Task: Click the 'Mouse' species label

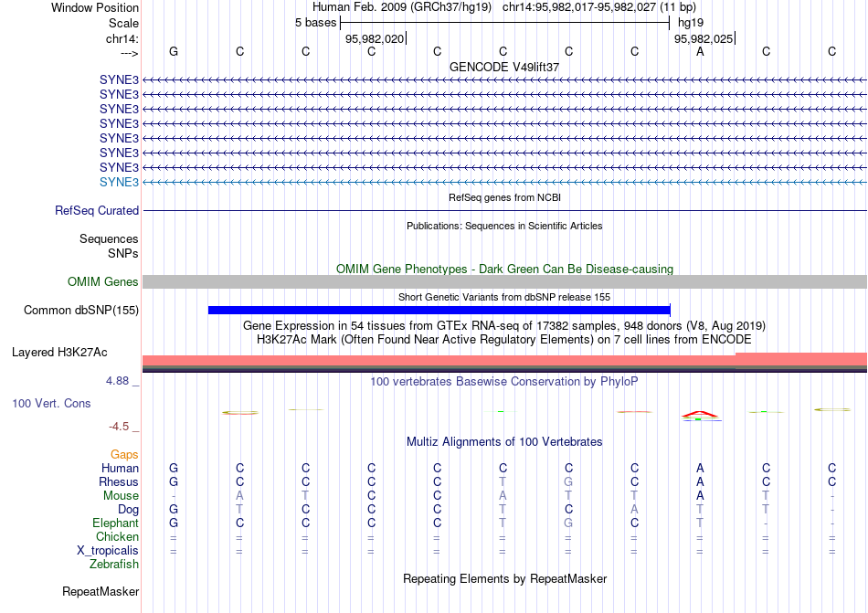Action: [x=122, y=496]
